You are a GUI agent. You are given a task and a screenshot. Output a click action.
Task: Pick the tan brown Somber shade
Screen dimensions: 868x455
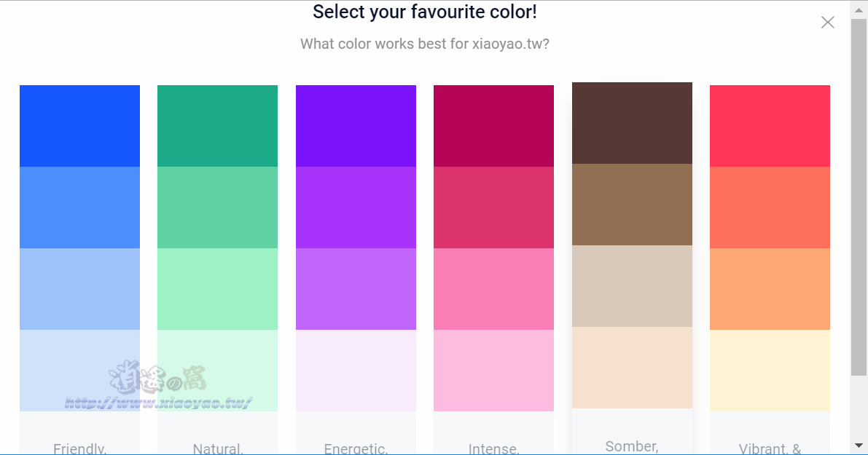(x=632, y=205)
